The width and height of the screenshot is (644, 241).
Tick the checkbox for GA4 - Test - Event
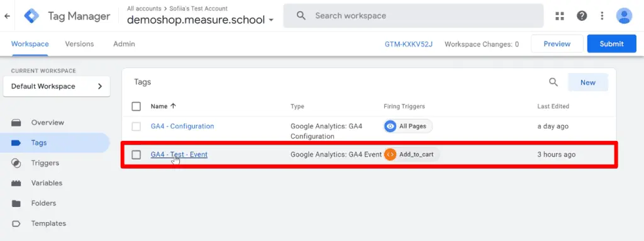[x=136, y=155]
